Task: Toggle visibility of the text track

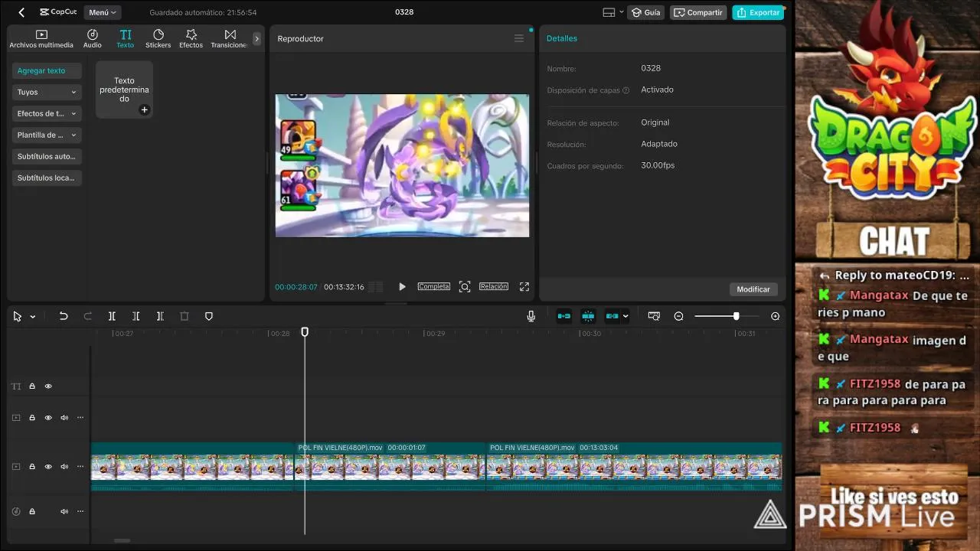Action: click(48, 386)
